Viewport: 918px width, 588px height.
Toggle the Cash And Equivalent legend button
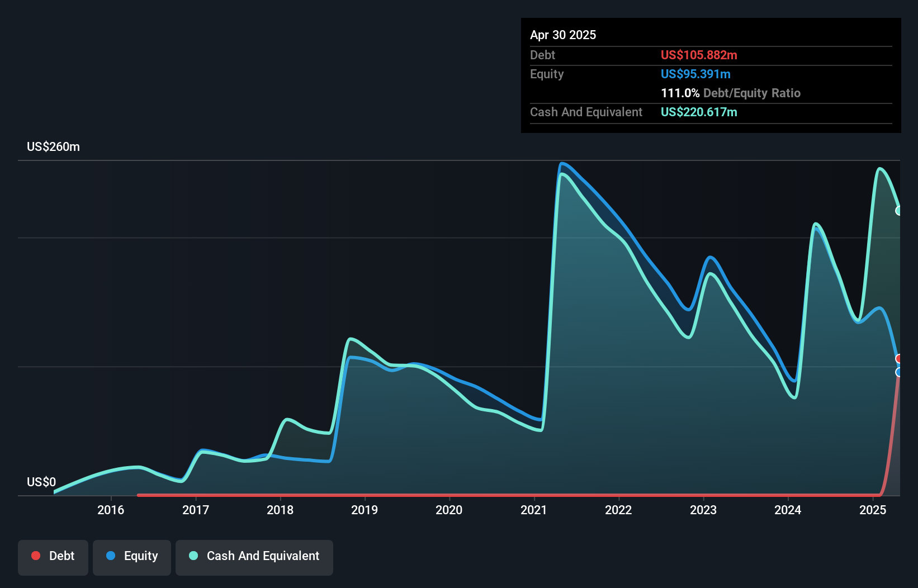[254, 557]
